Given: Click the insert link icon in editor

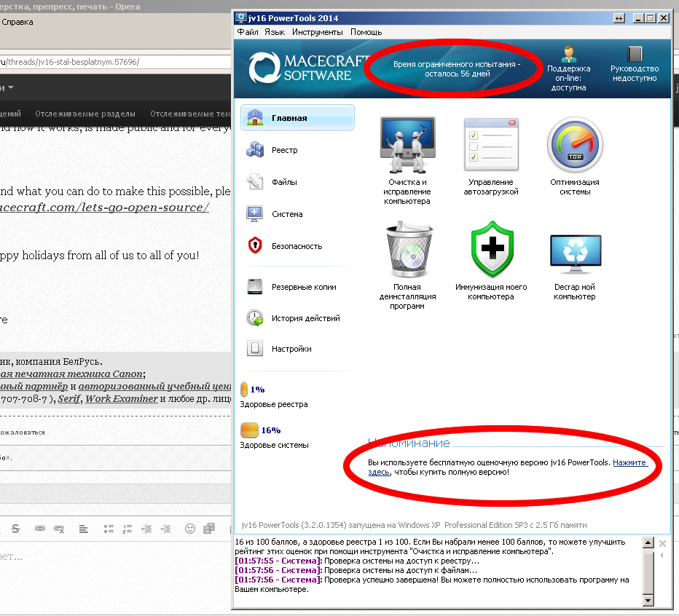Looking at the screenshot, I should [40, 529].
